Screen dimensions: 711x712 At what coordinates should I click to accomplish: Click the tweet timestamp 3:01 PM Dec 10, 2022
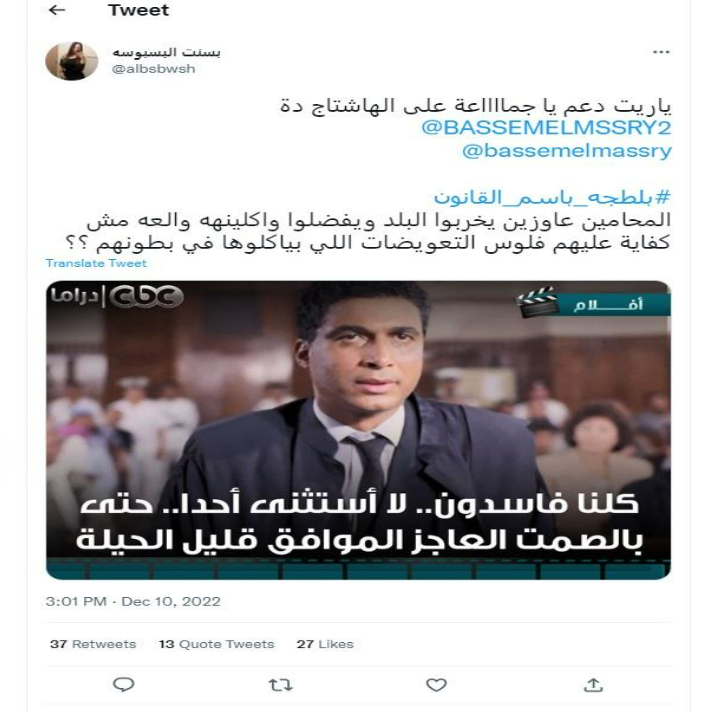(133, 601)
